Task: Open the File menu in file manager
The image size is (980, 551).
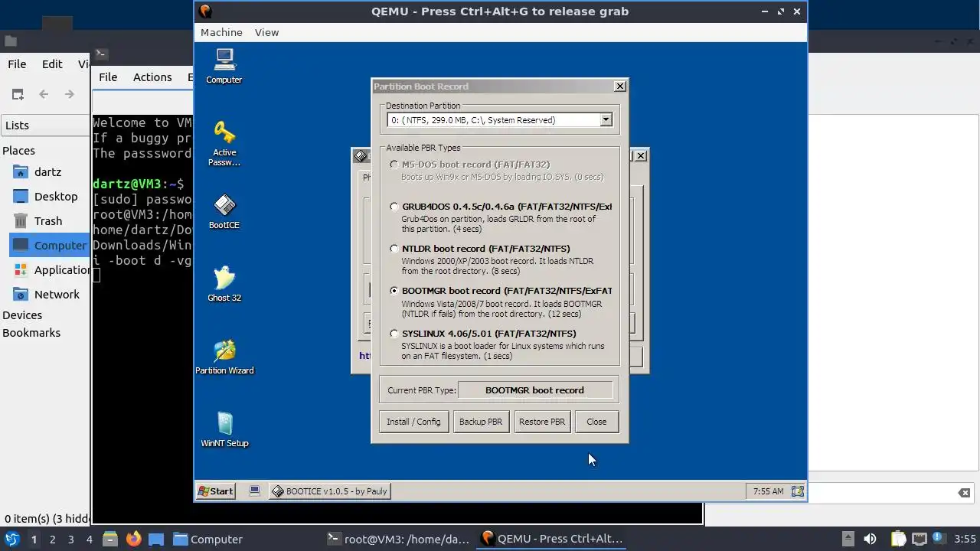Action: coord(17,64)
